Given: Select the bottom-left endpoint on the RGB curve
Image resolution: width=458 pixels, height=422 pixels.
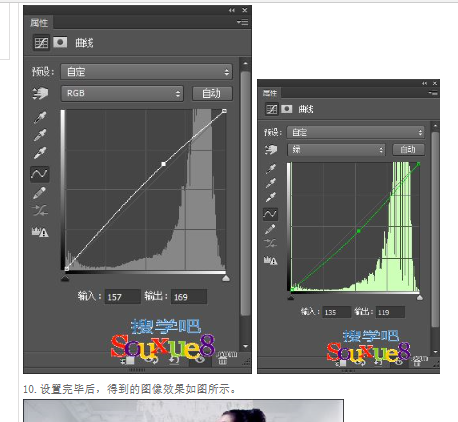Looking at the screenshot, I should (x=66, y=268).
